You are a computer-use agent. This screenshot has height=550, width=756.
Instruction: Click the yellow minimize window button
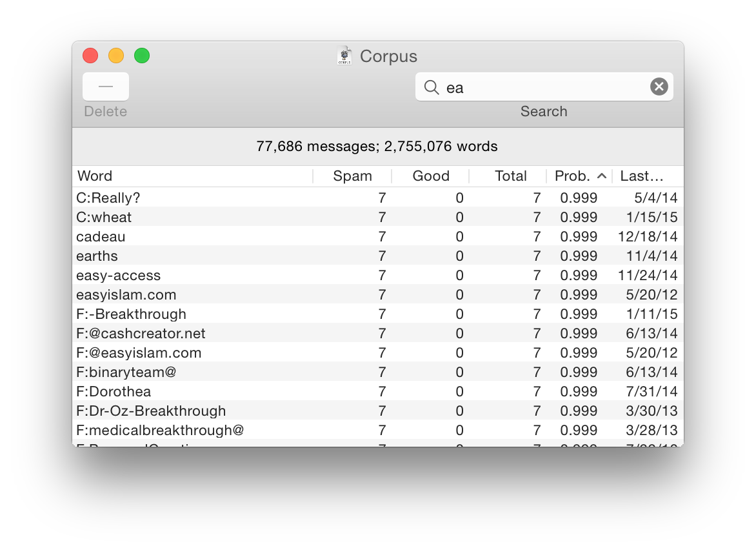[116, 56]
